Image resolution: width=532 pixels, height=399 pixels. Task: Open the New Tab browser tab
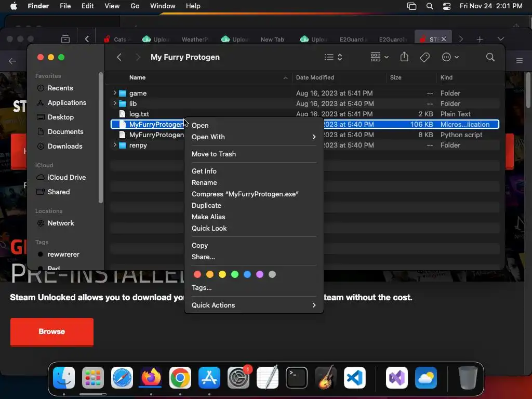(272, 39)
